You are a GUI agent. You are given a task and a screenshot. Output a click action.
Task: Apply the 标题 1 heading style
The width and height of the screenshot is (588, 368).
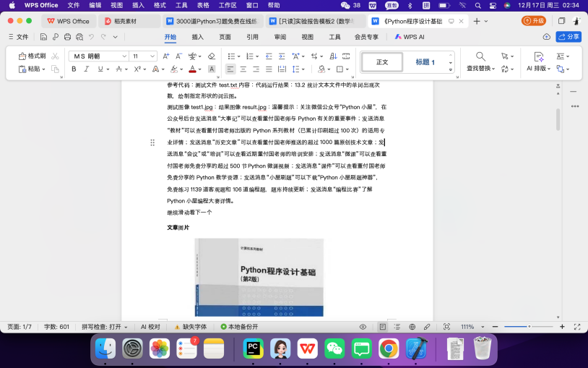click(425, 62)
